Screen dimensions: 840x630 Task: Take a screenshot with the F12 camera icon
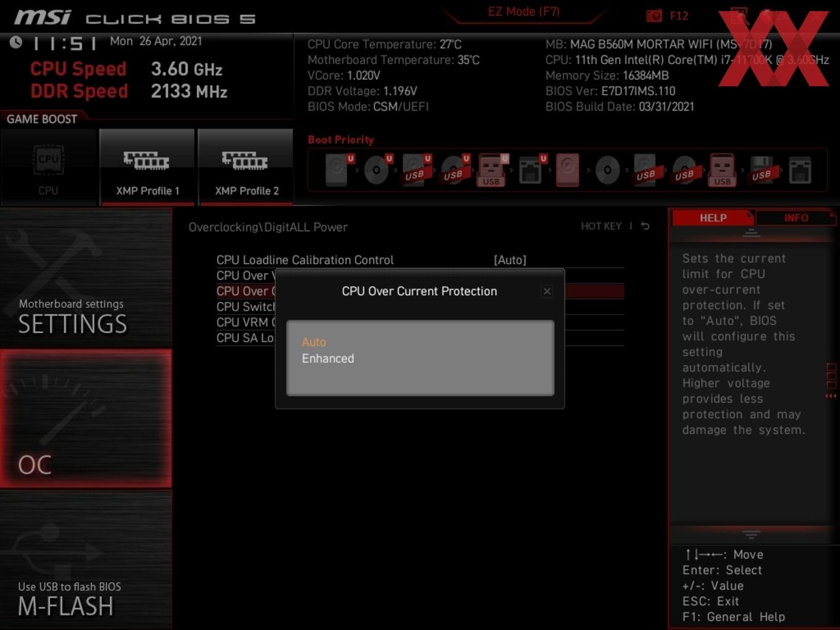point(654,15)
